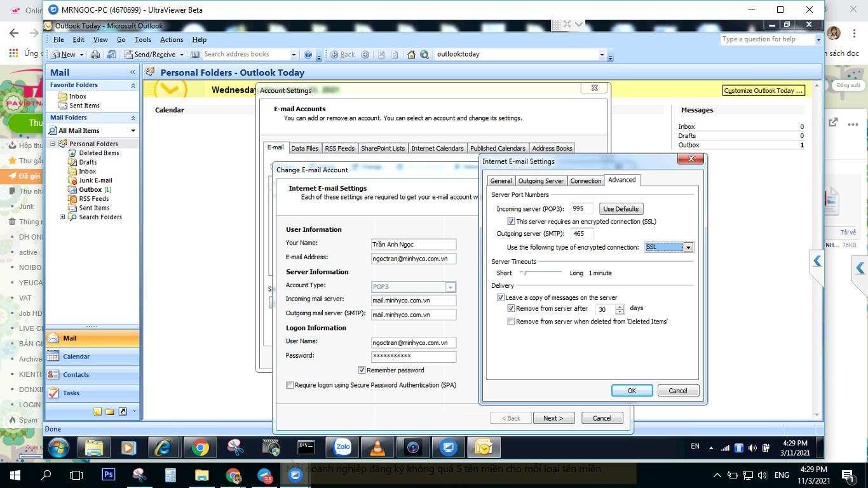Image resolution: width=868 pixels, height=488 pixels.
Task: Click OK in Internet E-mail Settings
Action: [632, 391]
